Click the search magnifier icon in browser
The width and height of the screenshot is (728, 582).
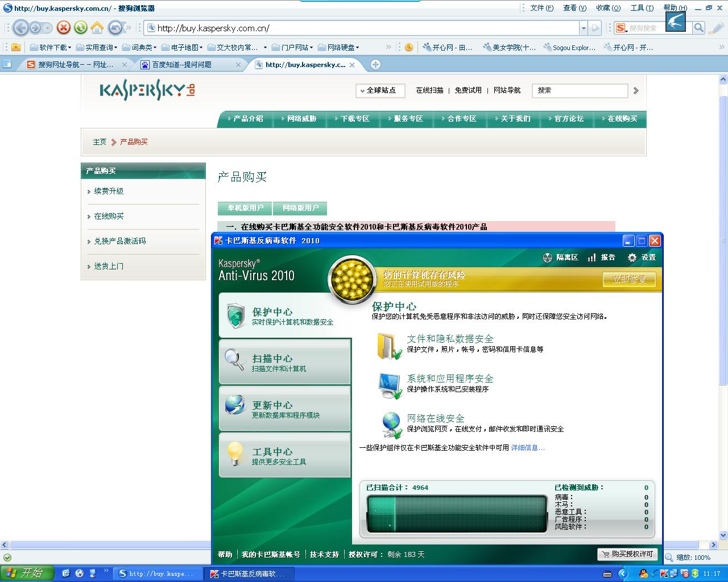coord(698,27)
